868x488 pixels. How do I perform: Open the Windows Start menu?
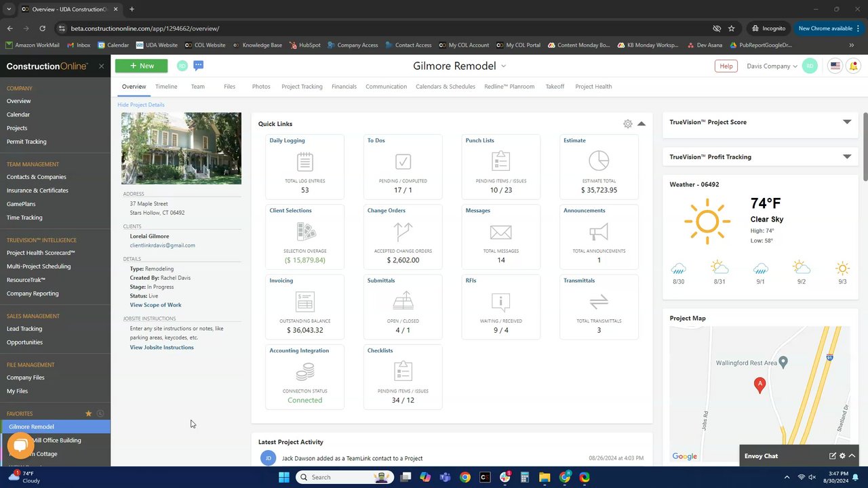pyautogui.click(x=284, y=477)
